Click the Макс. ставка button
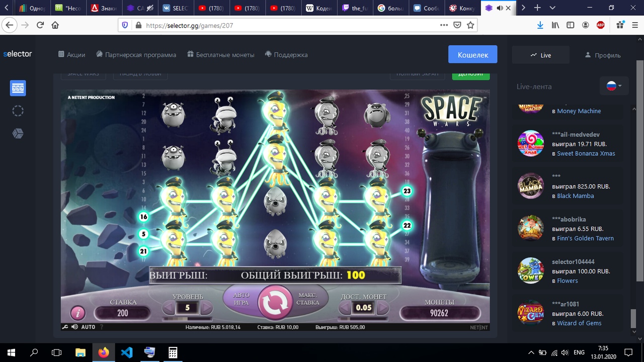 coord(308,299)
